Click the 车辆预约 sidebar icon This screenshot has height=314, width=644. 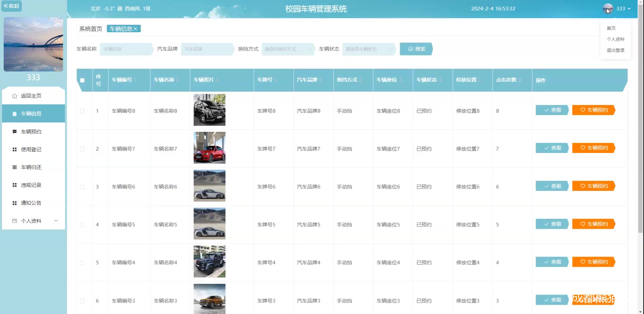(x=14, y=132)
